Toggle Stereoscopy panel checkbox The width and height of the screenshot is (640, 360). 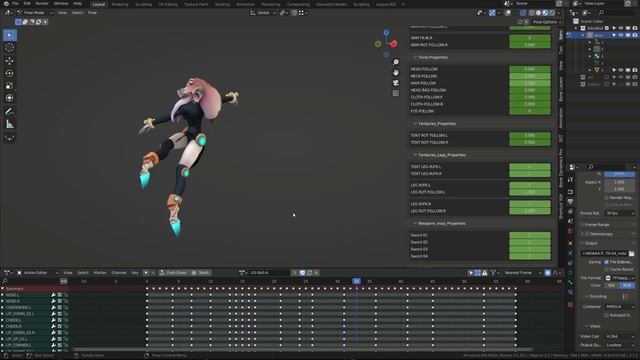point(587,234)
